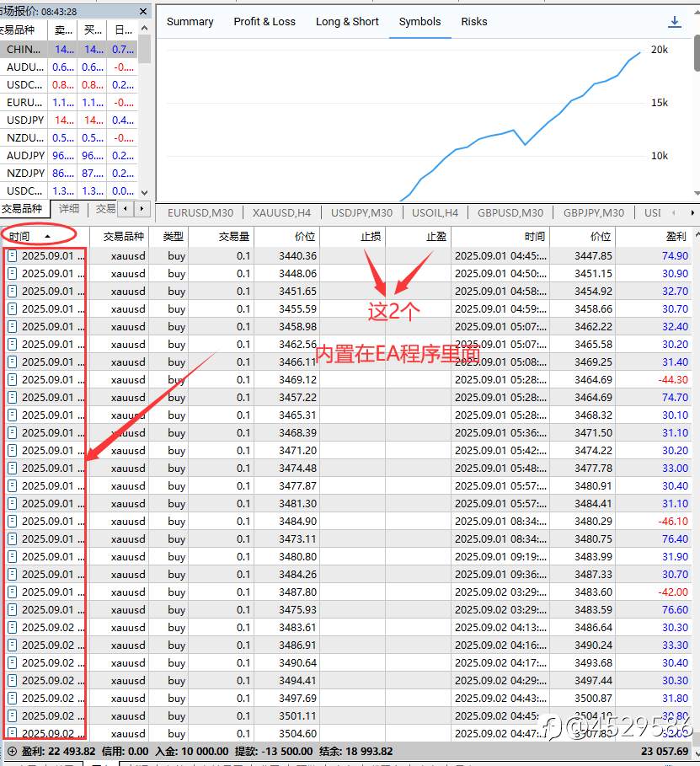
Task: Move chart tabs left with arrow
Action: tap(674, 213)
